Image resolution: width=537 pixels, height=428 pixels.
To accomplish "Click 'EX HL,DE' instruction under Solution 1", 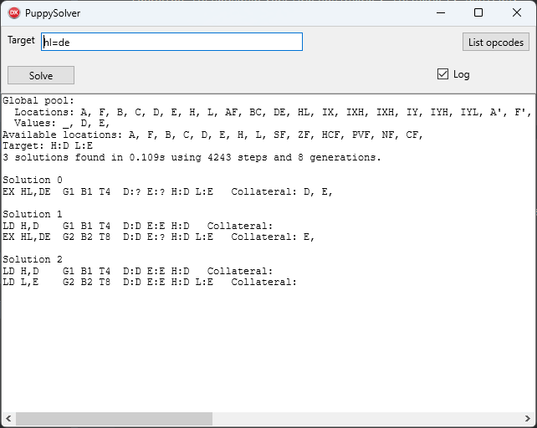I will point(26,237).
